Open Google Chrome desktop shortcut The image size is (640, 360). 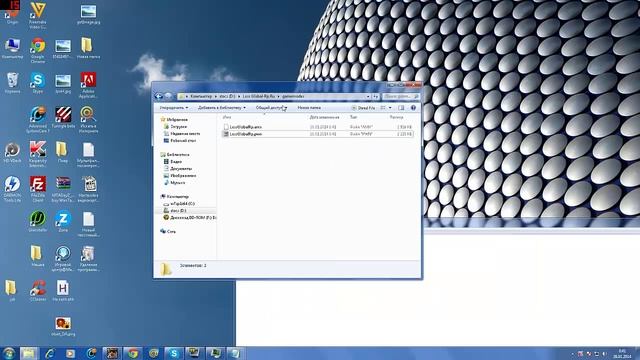pyautogui.click(x=38, y=50)
